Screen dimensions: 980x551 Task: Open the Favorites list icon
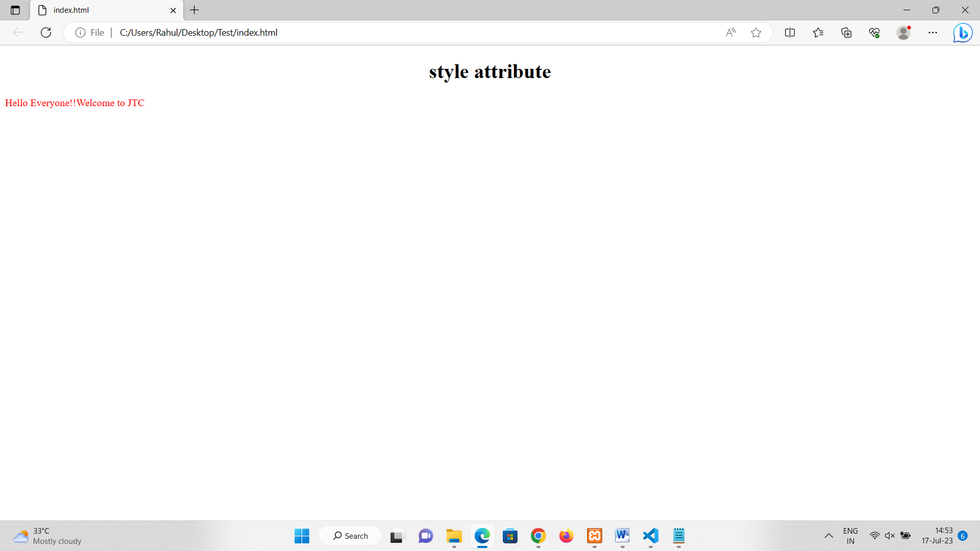click(x=818, y=33)
